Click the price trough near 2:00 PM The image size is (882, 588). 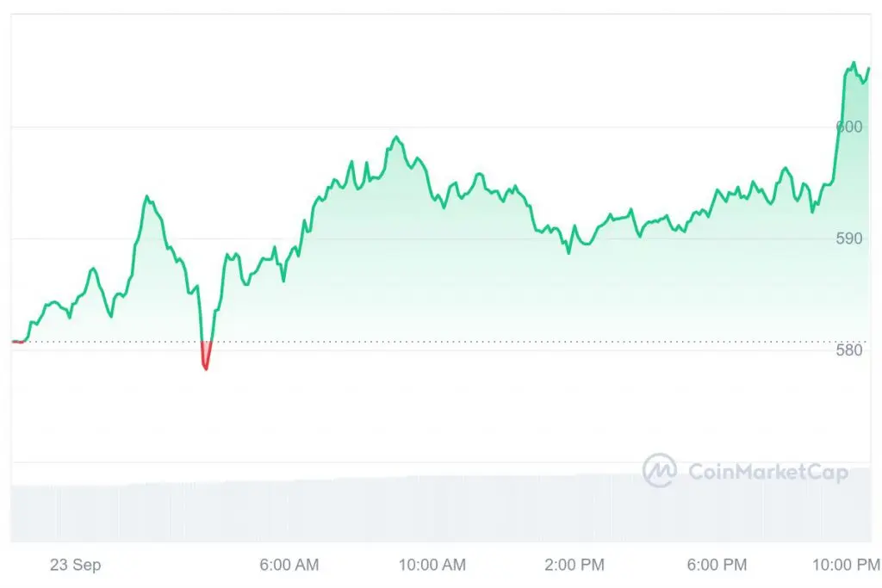(568, 253)
